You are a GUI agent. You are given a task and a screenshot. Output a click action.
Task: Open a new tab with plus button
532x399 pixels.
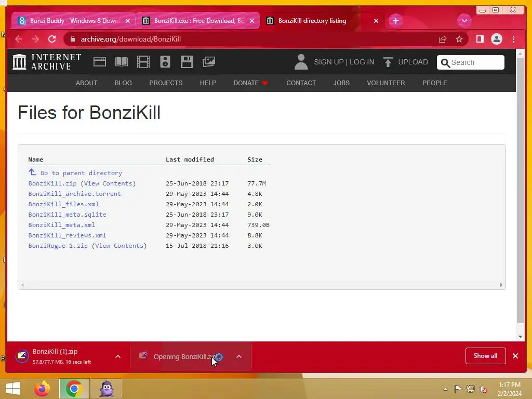tap(395, 21)
